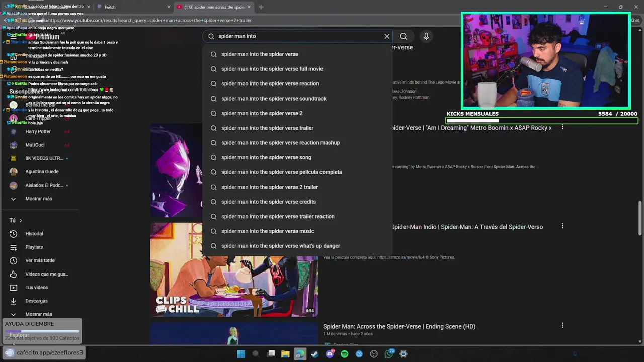Choose suggestion 'spider man into the spider verse'
Image resolution: width=644 pixels, height=362 pixels.
[x=297, y=54]
